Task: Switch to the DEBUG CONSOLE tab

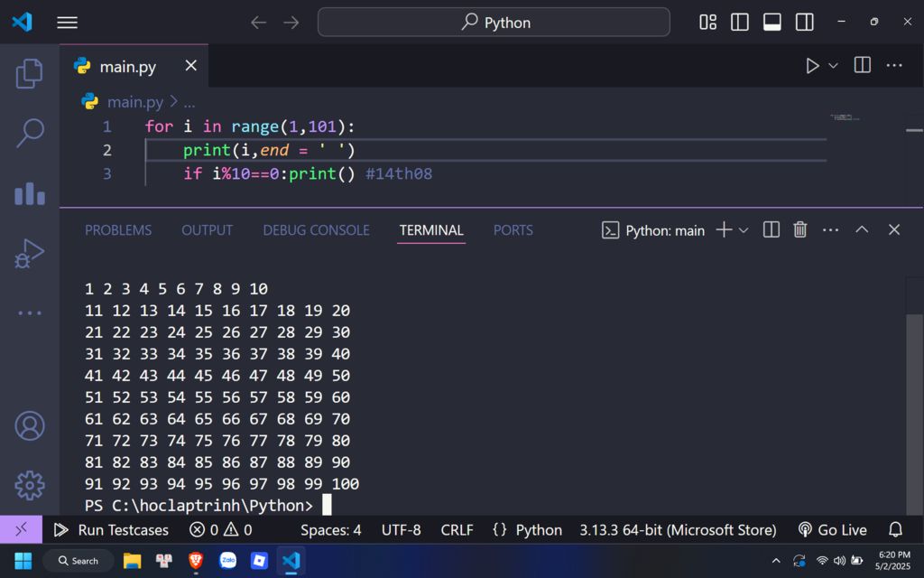Action: pos(316,230)
